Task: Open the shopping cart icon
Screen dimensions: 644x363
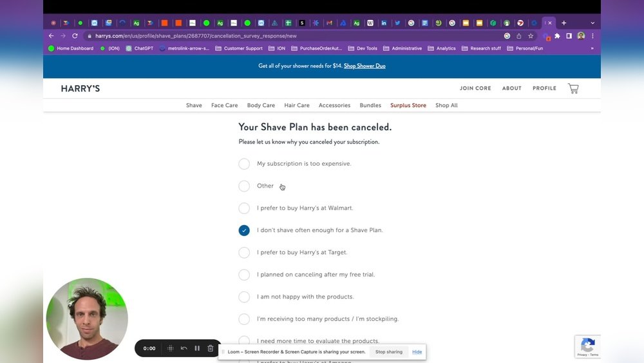Action: click(x=573, y=88)
